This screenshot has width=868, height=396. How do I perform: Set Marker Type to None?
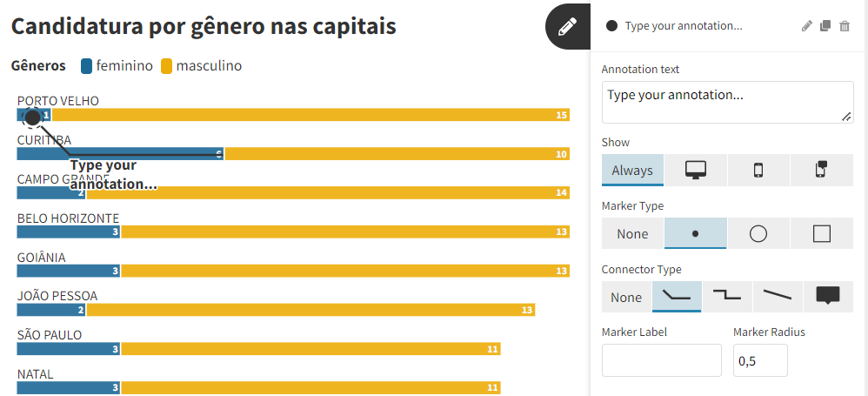coord(632,233)
